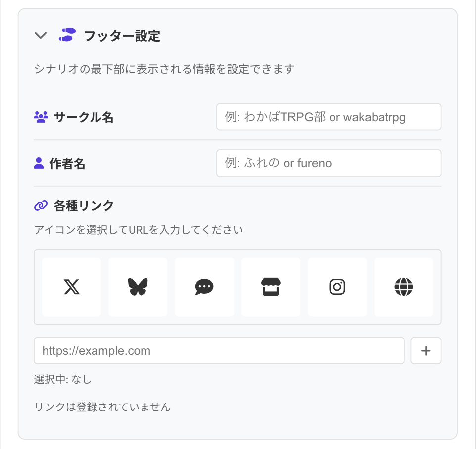Screen dimensions: 476x449
Task: Focus the サークル名 input field
Action: tap(329, 117)
